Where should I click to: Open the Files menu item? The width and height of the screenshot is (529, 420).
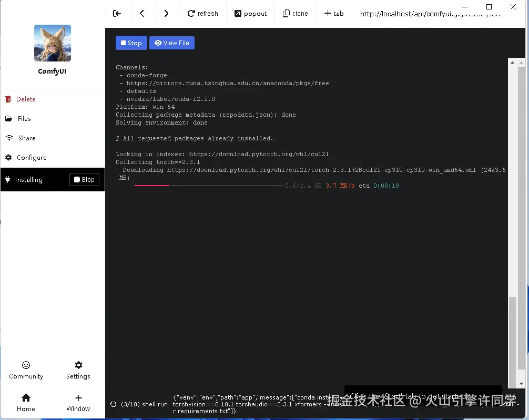pos(18,119)
